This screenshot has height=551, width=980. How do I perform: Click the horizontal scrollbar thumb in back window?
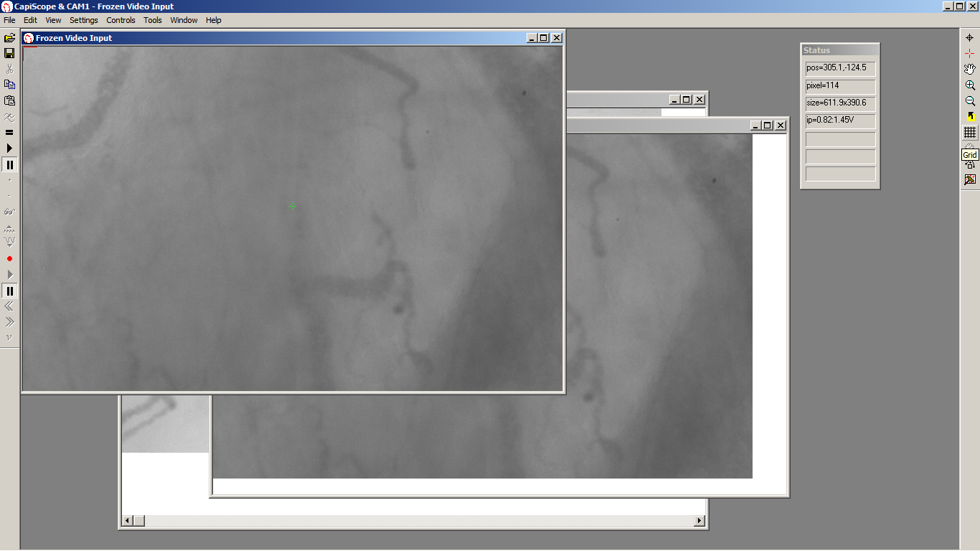tap(139, 521)
